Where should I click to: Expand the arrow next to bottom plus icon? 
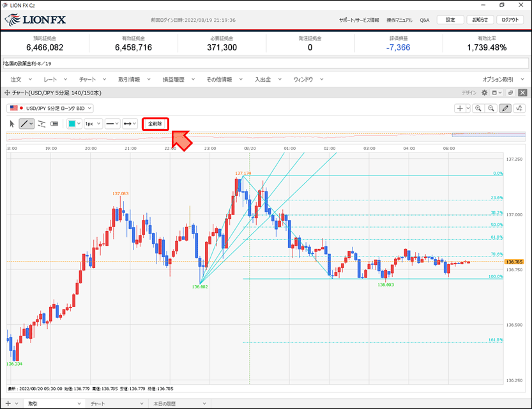[x=17, y=404]
